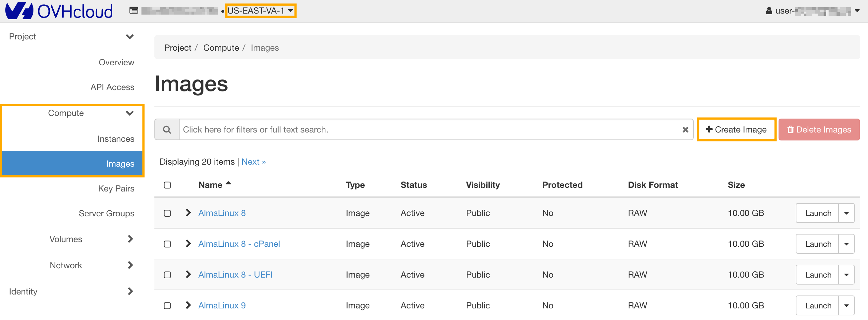The image size is (868, 320).
Task: Sort by Protected column header
Action: pos(562,185)
